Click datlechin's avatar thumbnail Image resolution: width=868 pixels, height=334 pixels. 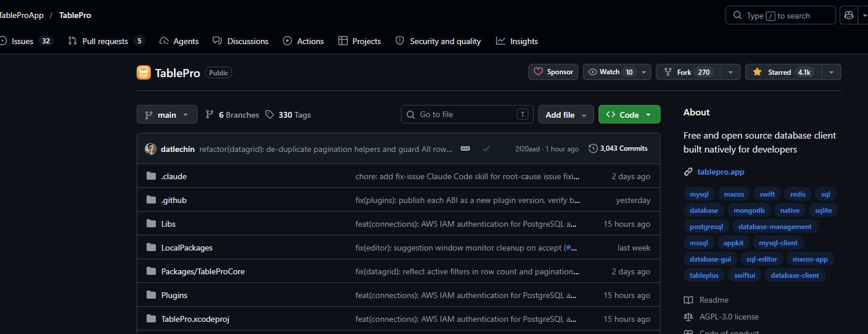(151, 149)
